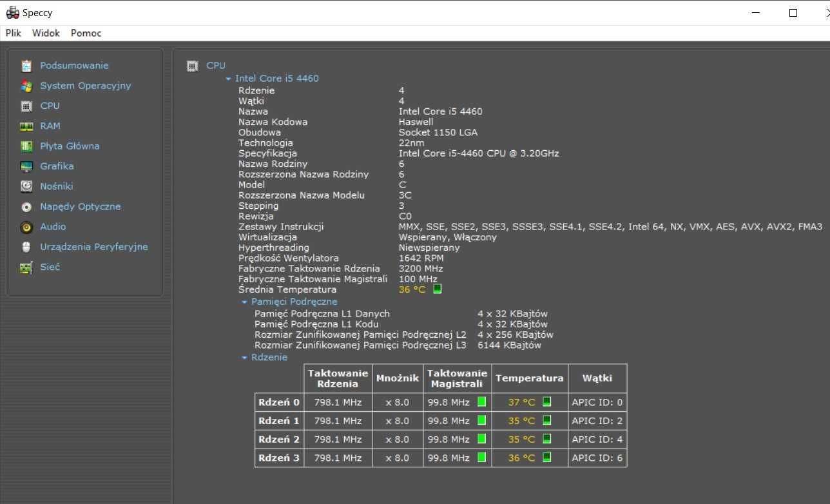The width and height of the screenshot is (830, 504).
Task: Click the Sieć network card icon
Action: 26,267
